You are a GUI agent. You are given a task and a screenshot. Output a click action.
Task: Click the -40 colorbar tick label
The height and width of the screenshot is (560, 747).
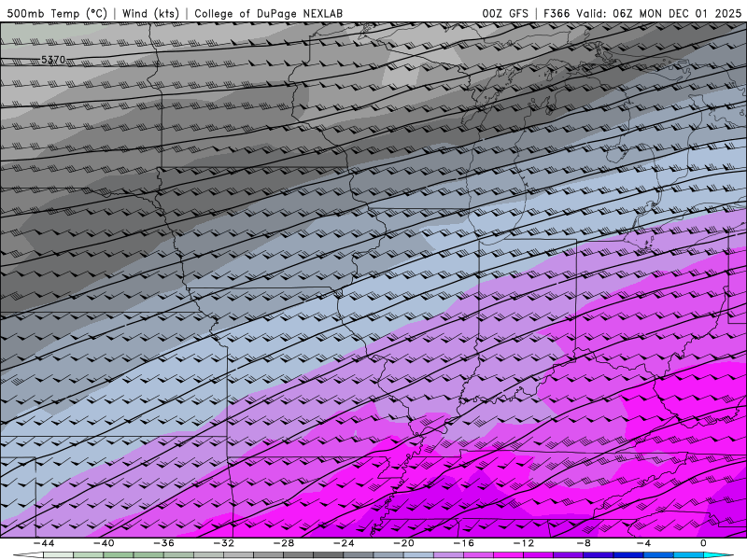(104, 543)
